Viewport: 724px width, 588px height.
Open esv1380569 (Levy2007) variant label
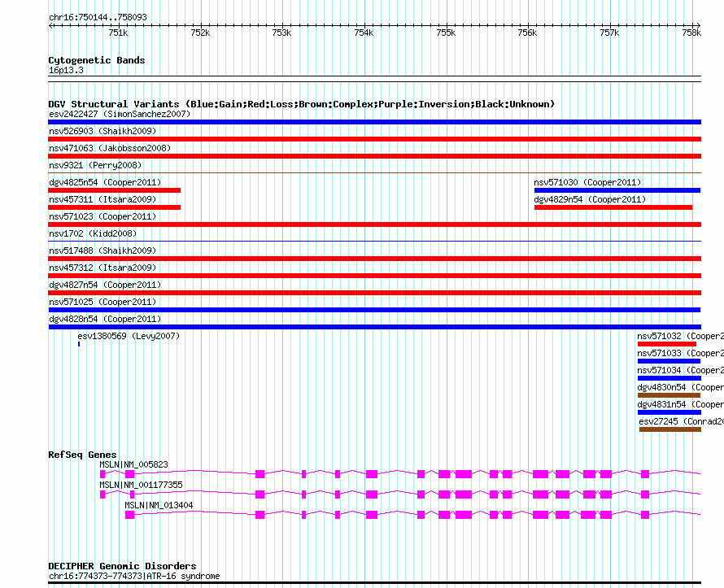click(129, 336)
